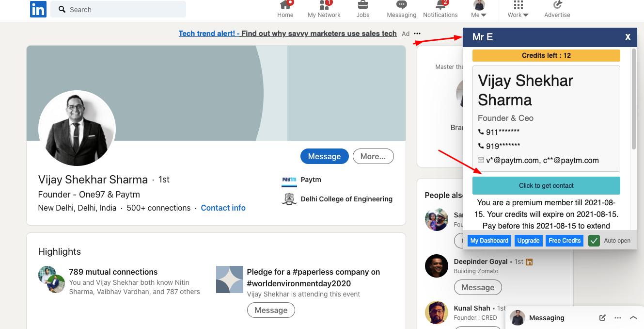Click the paperless pledge event icon
Viewport: 644px width, 329px height.
point(230,280)
